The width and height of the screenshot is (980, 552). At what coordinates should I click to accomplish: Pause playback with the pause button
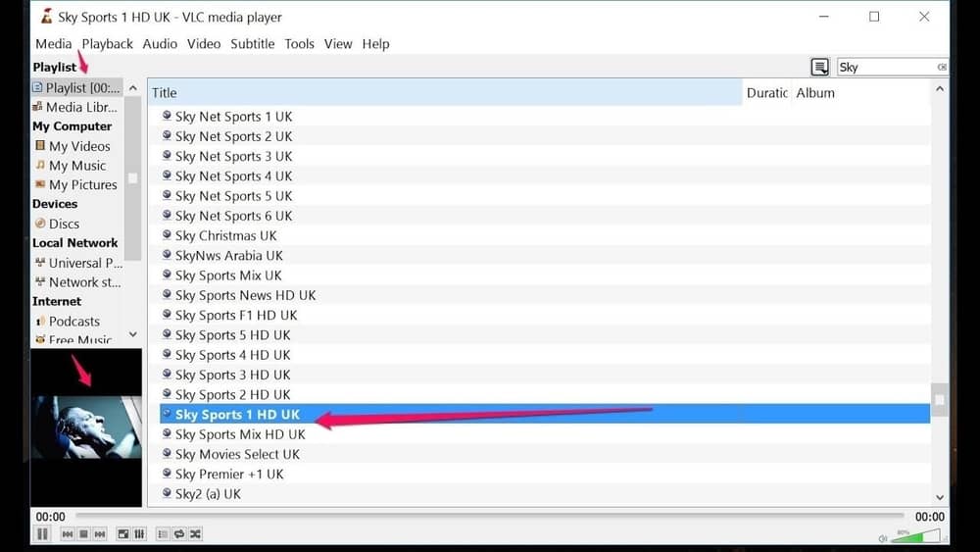point(42,534)
